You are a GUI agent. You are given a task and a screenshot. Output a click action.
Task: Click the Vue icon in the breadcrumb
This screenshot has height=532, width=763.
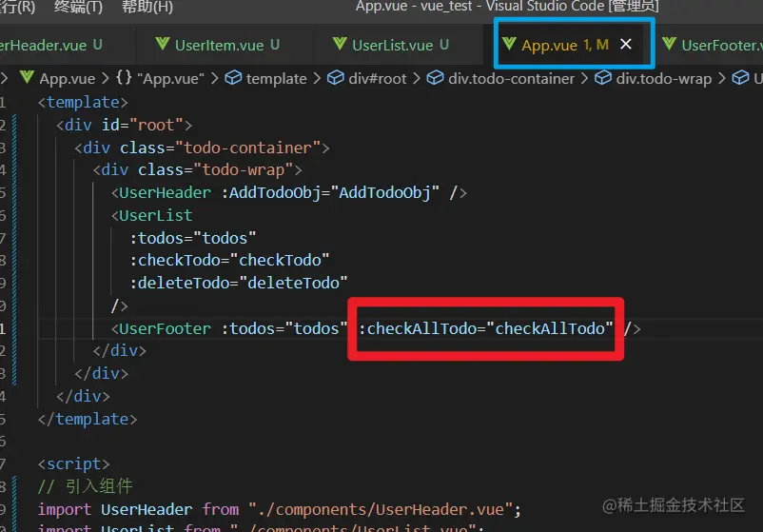(27, 77)
